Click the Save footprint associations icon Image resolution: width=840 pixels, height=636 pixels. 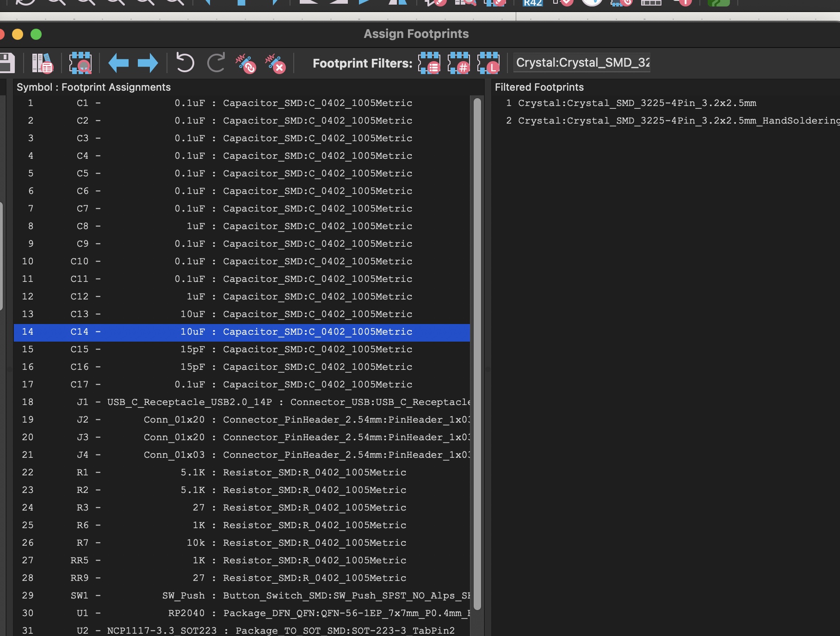[6, 63]
